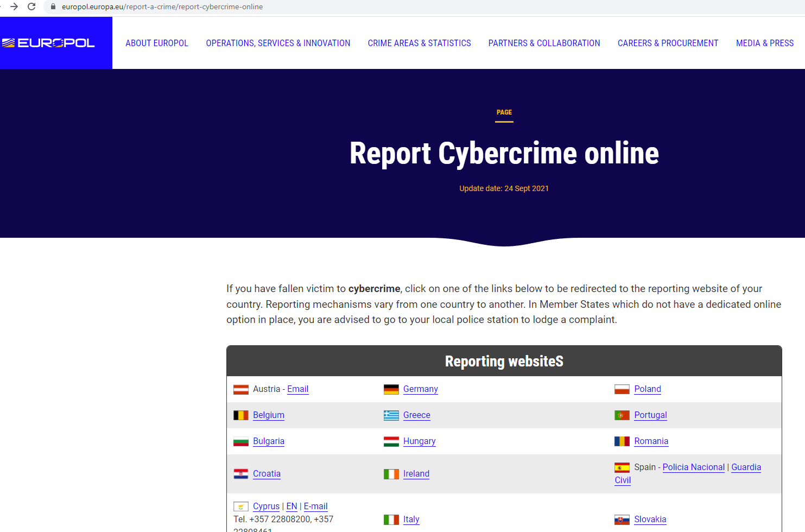Reload the page with refresh icon

pos(31,7)
